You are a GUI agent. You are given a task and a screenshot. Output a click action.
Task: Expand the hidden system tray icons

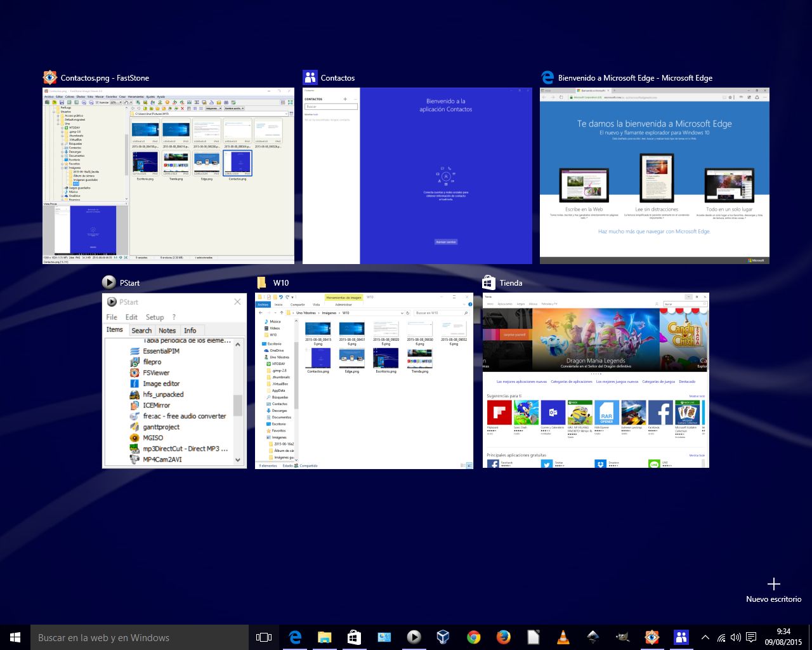pyautogui.click(x=705, y=637)
